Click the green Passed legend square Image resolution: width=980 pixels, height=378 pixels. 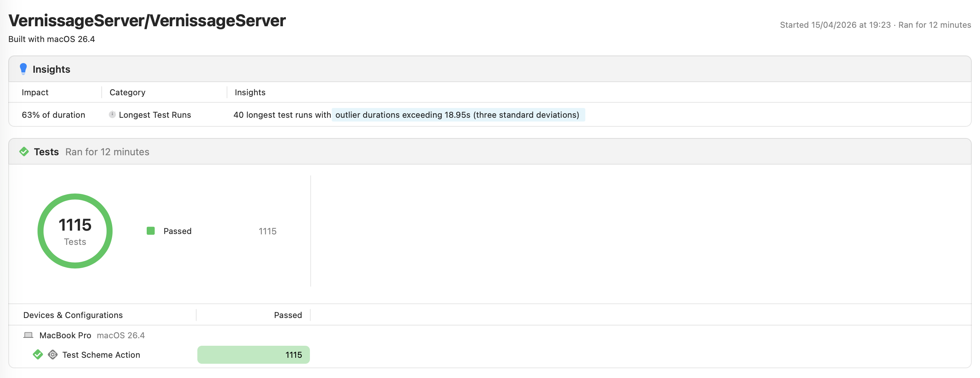(151, 231)
